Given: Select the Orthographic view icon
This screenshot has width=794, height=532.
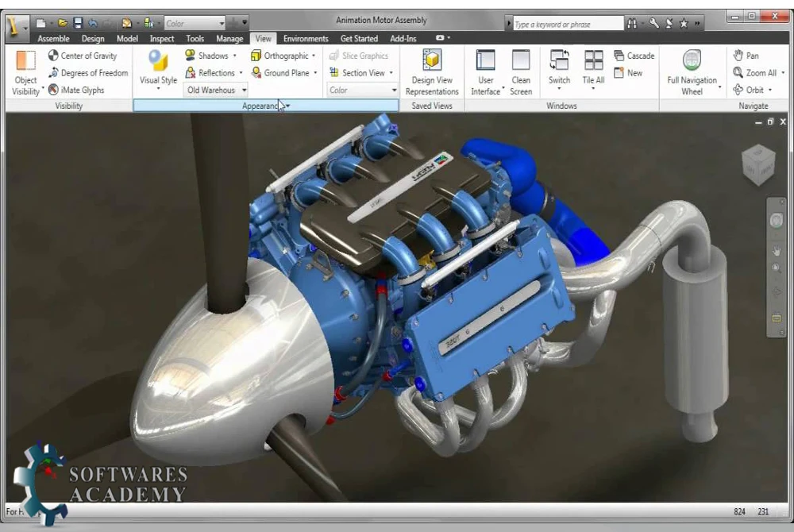Looking at the screenshot, I should pyautogui.click(x=256, y=56).
